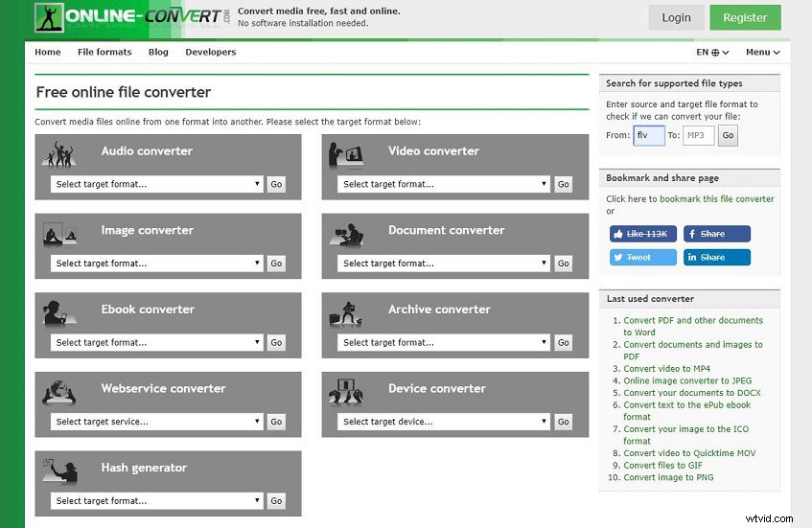The height and width of the screenshot is (528, 812).
Task: Open Convert text to the ePub ebook format
Action: tap(686, 411)
